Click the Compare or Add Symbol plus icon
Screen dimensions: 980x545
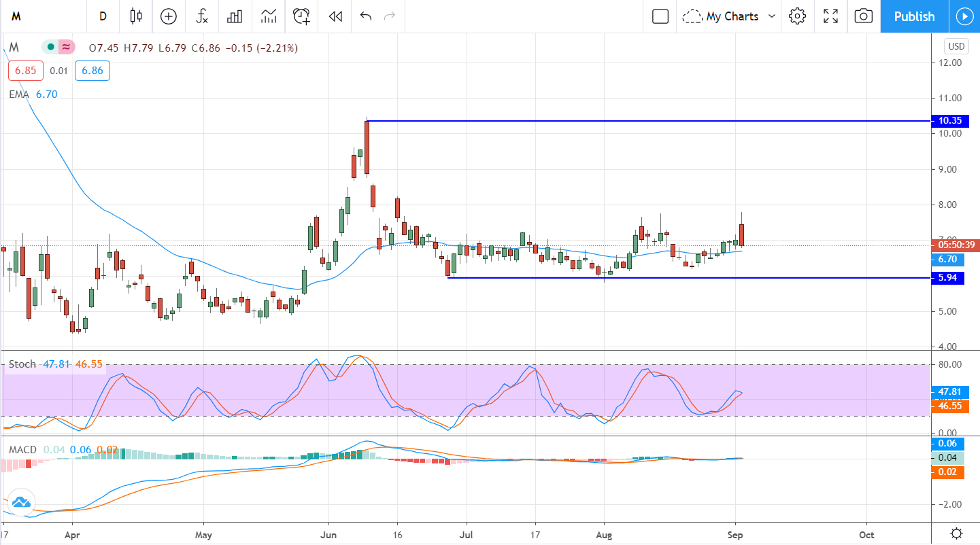(x=168, y=16)
